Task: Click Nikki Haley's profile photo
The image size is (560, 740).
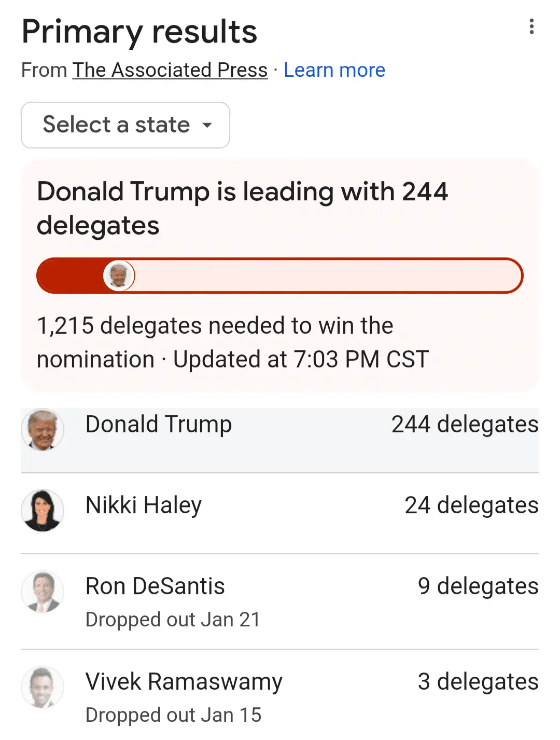Action: [43, 511]
